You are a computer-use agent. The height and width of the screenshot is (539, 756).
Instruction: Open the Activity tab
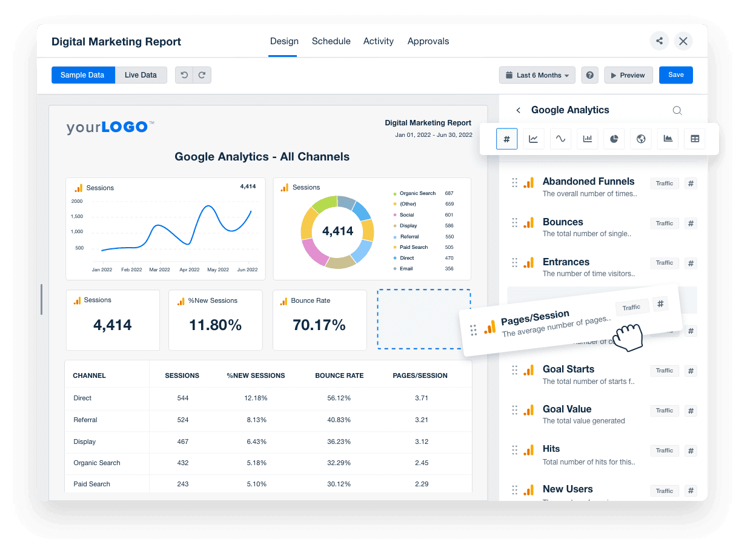coord(378,41)
